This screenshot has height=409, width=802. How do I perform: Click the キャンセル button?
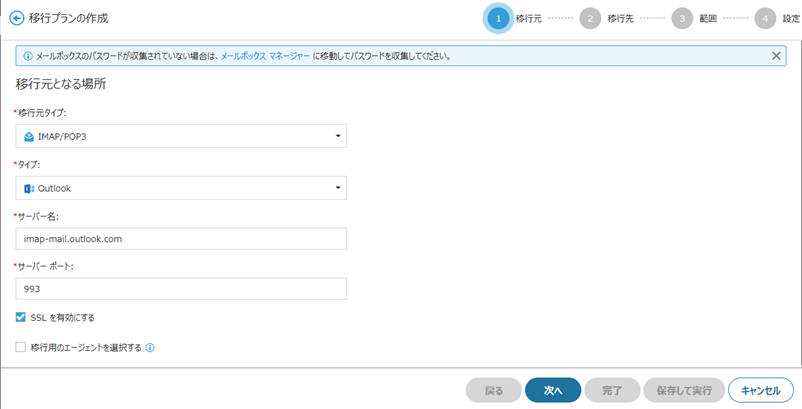(x=761, y=391)
